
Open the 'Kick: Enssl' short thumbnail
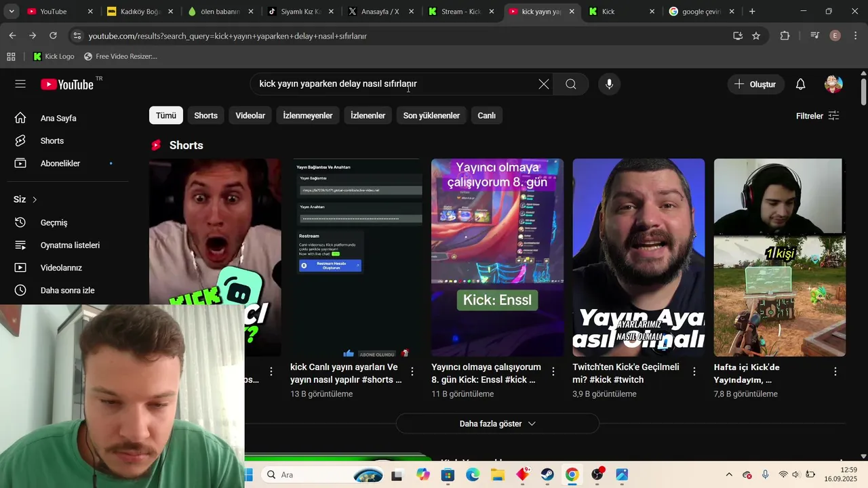point(497,258)
